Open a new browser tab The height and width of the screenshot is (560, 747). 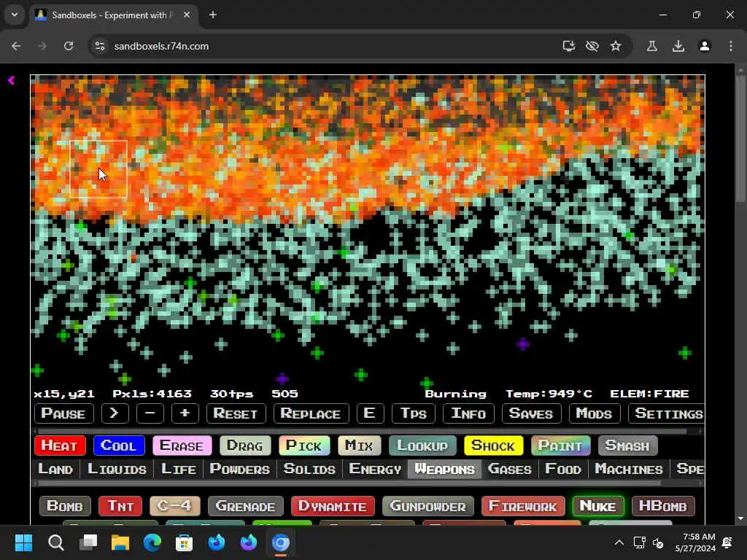[213, 15]
